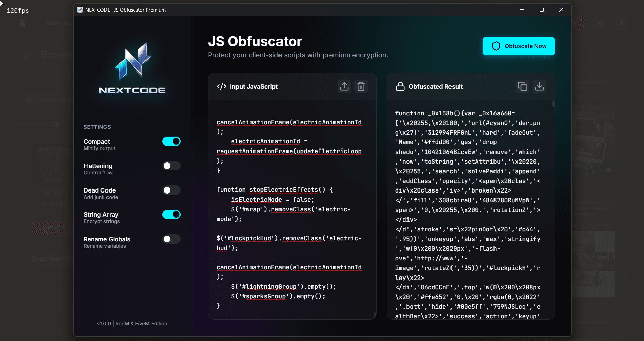The height and width of the screenshot is (341, 644).
Task: Click the NEXTCODE logo in the sidebar
Action: click(132, 68)
